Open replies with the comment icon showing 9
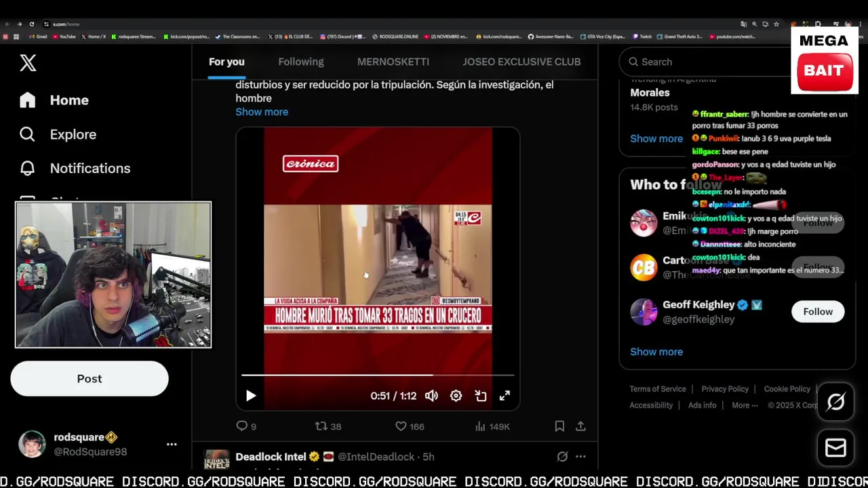Image resolution: width=868 pixels, height=488 pixels. click(245, 426)
